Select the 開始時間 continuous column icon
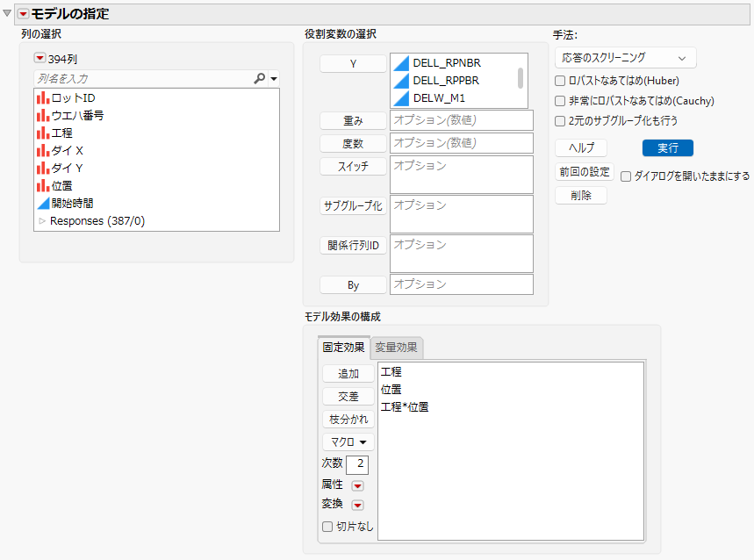 click(43, 204)
